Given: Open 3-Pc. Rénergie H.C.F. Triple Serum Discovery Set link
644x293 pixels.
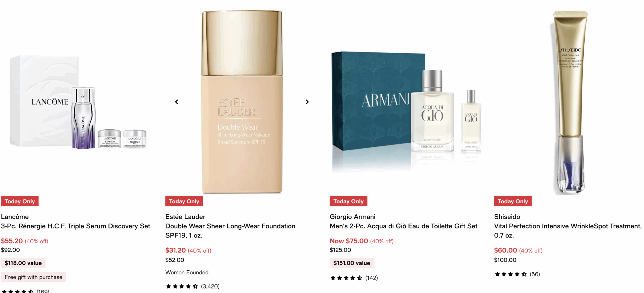Looking at the screenshot, I should click(x=75, y=226).
